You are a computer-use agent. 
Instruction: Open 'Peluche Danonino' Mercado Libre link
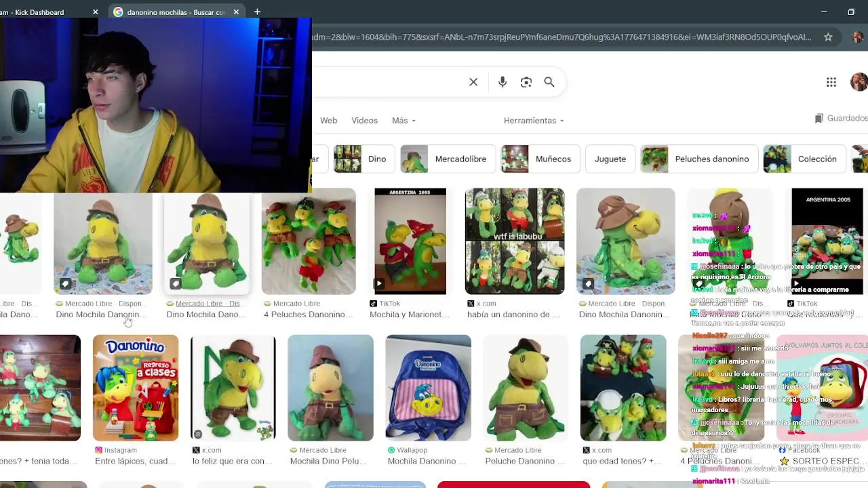525,461
